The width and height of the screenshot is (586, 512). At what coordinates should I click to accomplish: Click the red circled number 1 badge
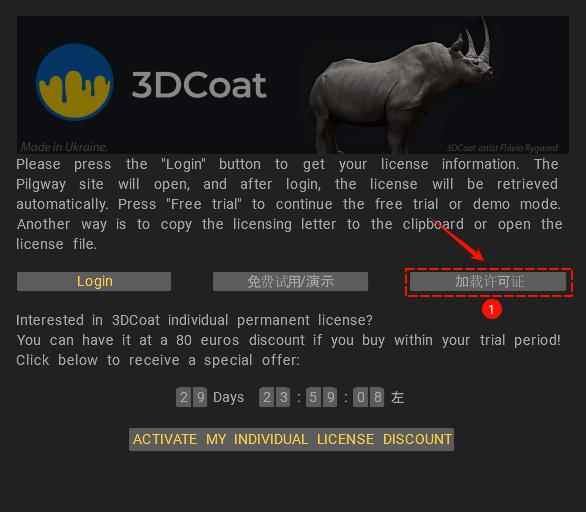coord(491,309)
